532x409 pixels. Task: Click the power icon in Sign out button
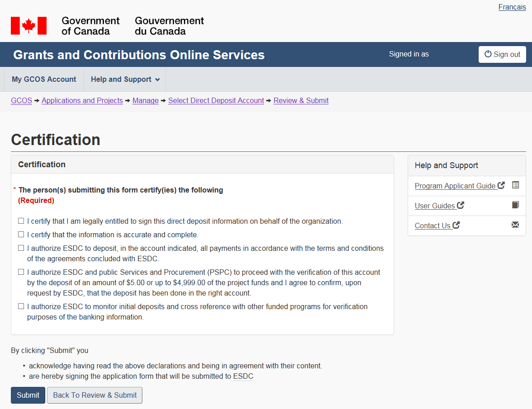[488, 54]
